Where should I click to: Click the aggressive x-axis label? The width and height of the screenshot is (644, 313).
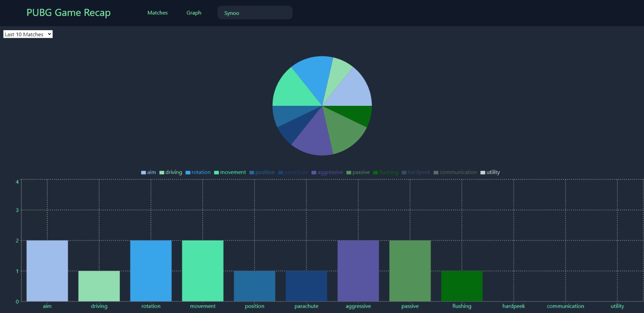(x=358, y=306)
